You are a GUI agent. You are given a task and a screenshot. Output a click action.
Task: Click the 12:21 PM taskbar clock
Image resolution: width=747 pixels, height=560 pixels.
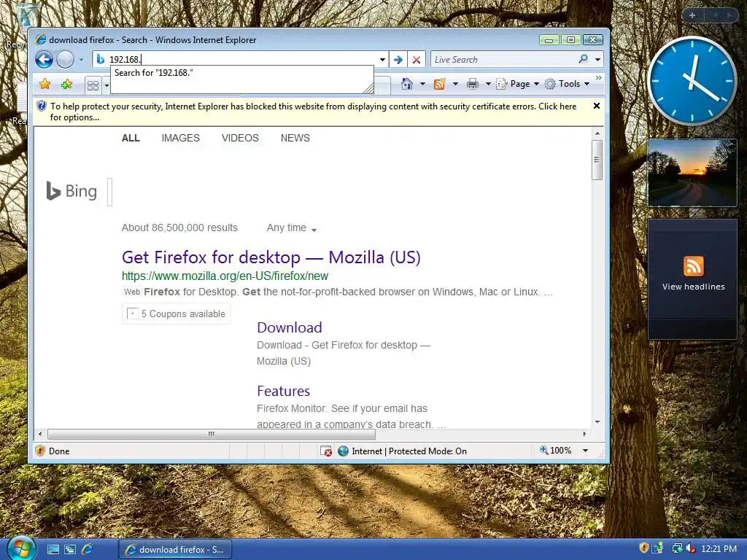tap(719, 549)
